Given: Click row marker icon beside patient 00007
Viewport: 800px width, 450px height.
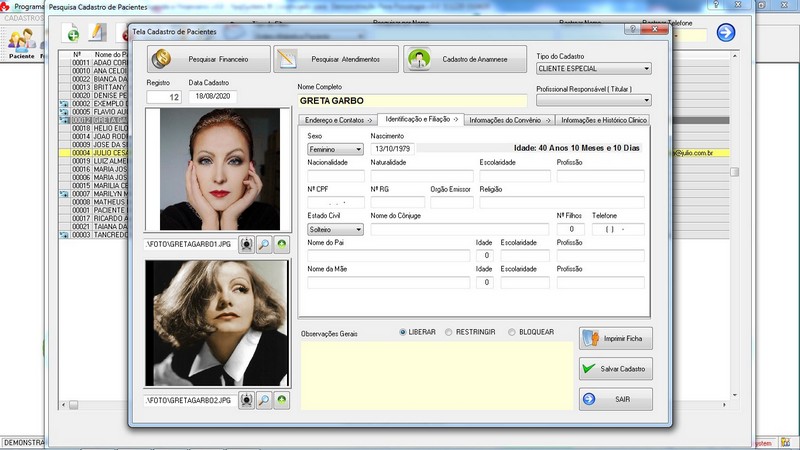Looking at the screenshot, I should [x=64, y=194].
